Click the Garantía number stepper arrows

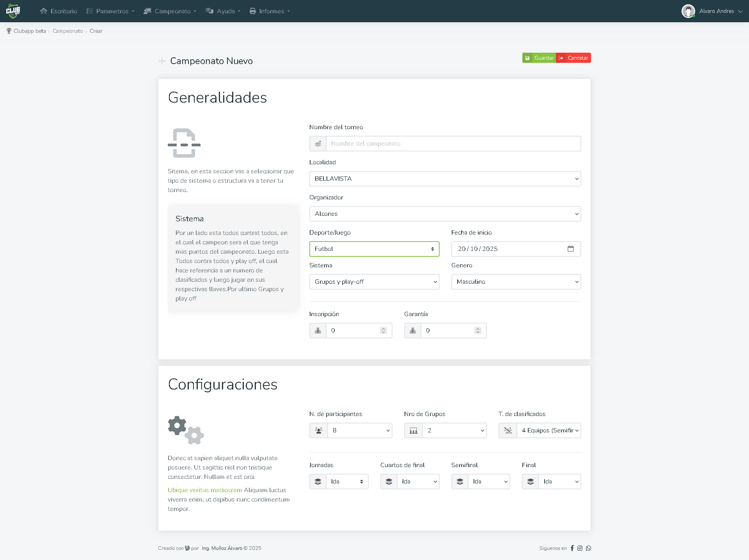(x=478, y=331)
